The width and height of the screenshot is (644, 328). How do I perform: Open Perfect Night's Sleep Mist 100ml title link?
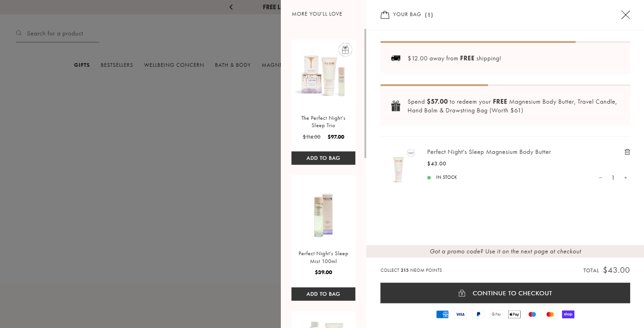pyautogui.click(x=323, y=258)
